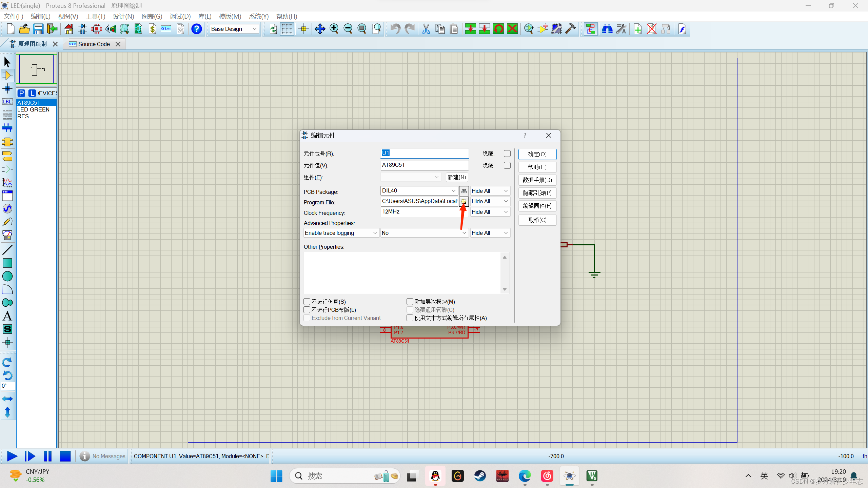Open the 工具(T) menu
The image size is (868, 488).
(x=95, y=16)
